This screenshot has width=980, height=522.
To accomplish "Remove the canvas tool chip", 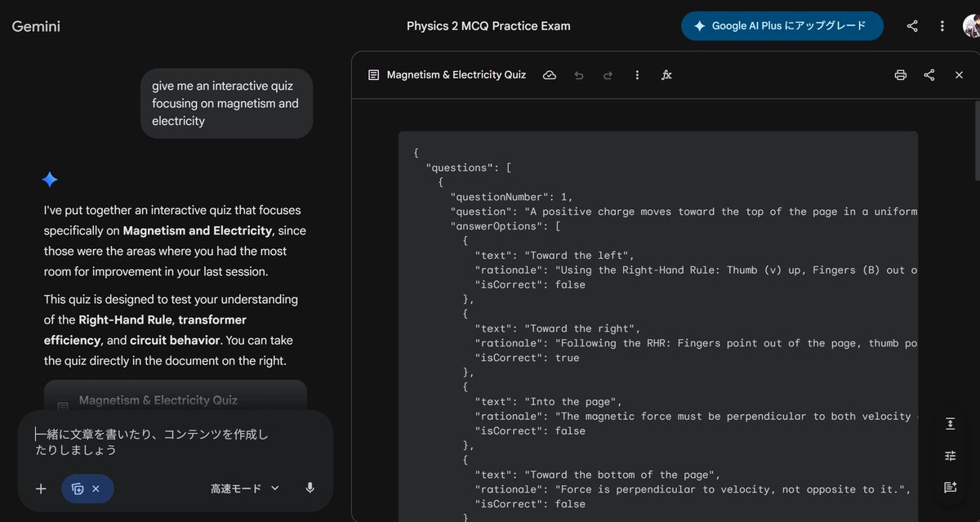I will (x=96, y=489).
